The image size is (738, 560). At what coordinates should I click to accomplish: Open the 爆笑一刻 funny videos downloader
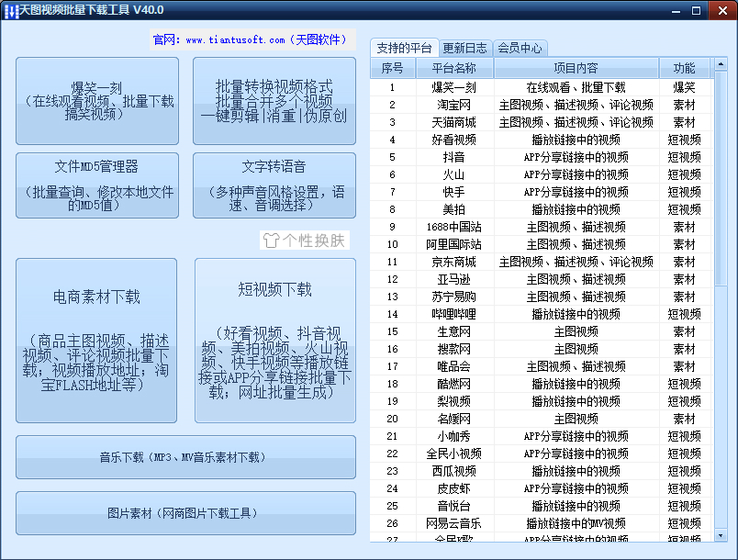(96, 101)
